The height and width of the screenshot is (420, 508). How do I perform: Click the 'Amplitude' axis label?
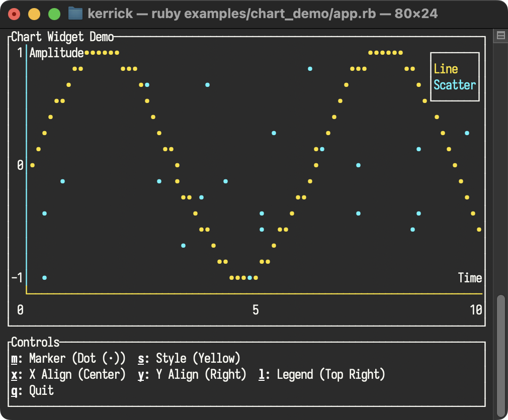57,53
